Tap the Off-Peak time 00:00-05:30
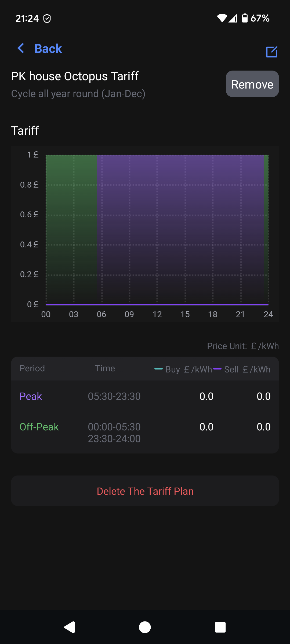This screenshot has height=644, width=290. tap(114, 427)
